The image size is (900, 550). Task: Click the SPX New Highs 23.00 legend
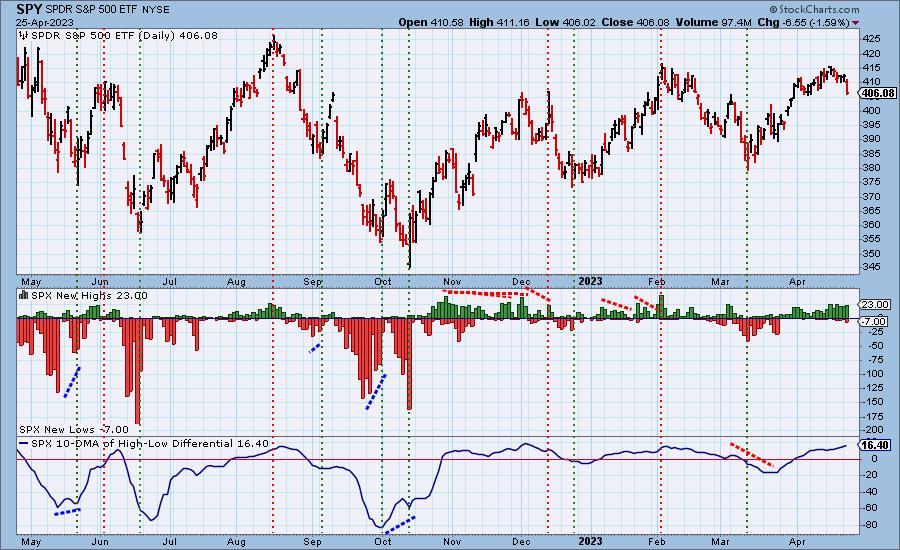(x=89, y=295)
